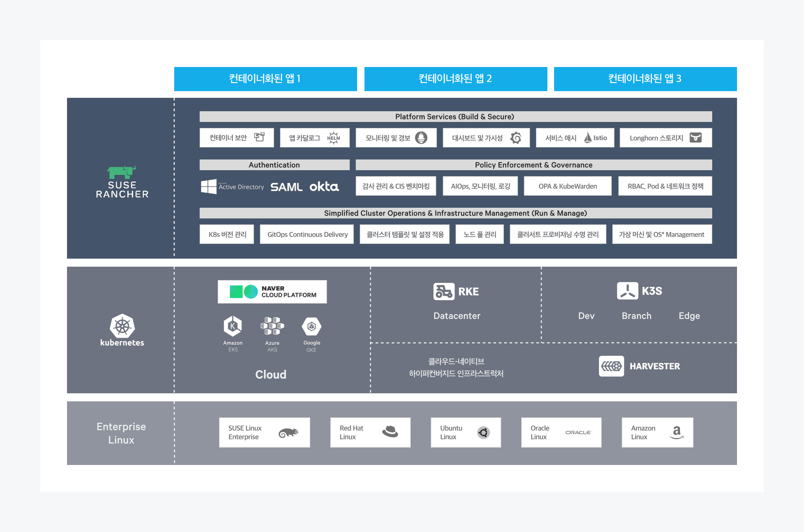Click the Naver Cloud Platform logo
Screen dimensions: 804x532
272,292
